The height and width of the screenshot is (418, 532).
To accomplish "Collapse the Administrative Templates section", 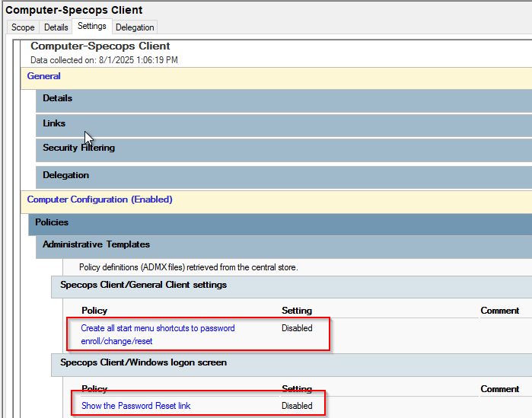I will [x=284, y=247].
